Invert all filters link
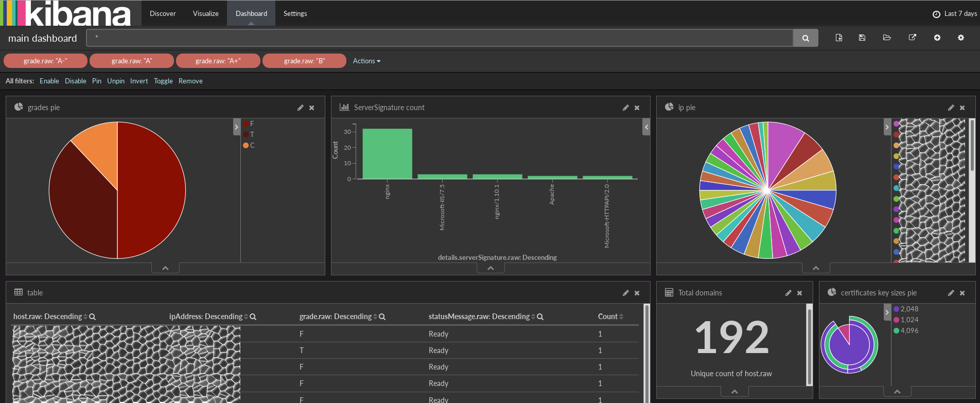Viewport: 980px width, 403px height. [x=139, y=81]
